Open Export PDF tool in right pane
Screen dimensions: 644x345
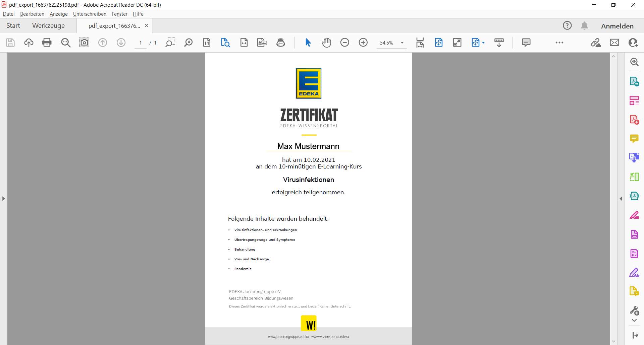click(x=634, y=81)
